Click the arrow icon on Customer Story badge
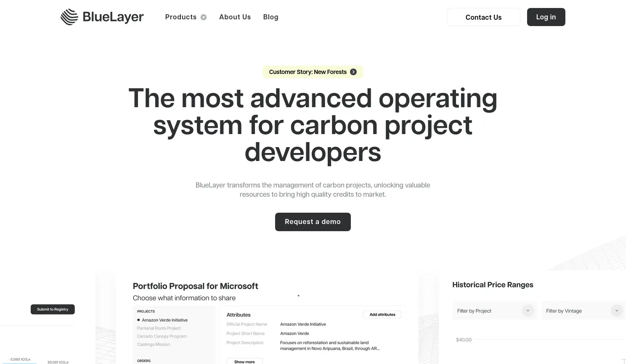 353,72
